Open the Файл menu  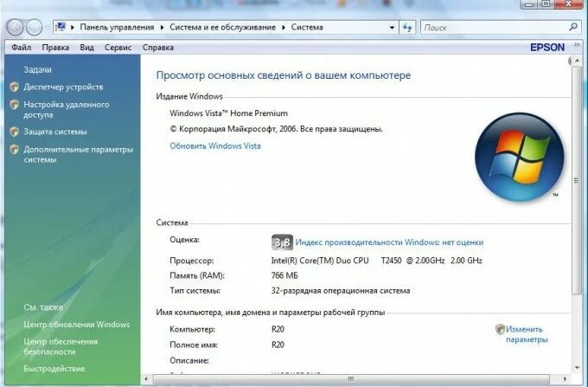pyautogui.click(x=22, y=48)
